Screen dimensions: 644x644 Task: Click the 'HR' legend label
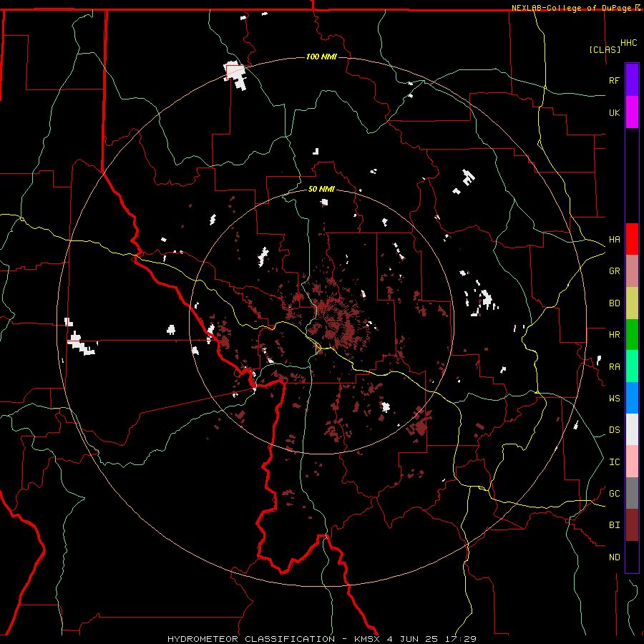coord(614,335)
